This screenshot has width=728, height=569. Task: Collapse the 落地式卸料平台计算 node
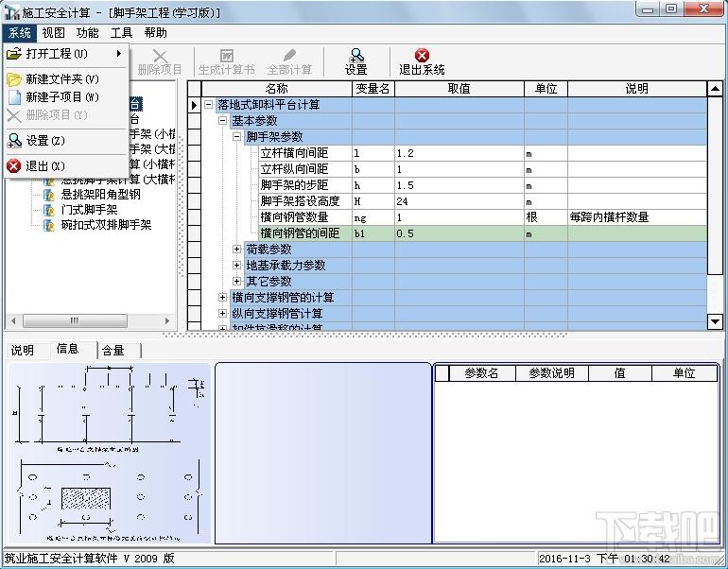tap(208, 105)
